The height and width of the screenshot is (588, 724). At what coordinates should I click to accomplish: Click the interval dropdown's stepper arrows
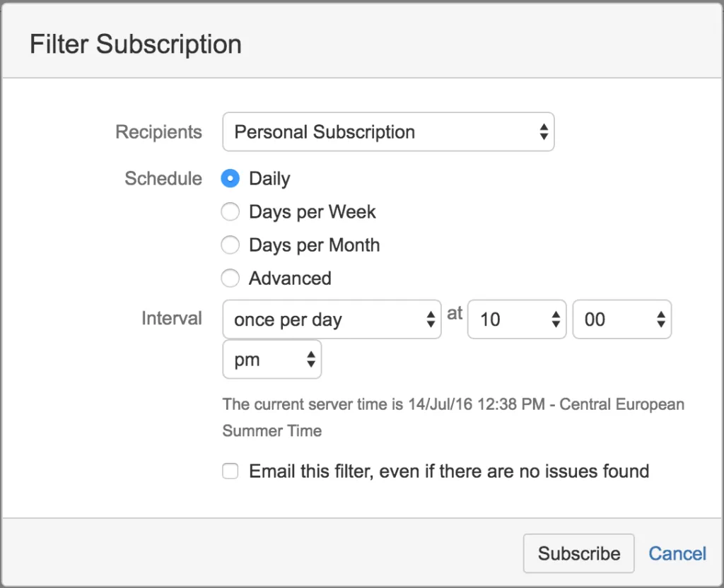tap(431, 319)
